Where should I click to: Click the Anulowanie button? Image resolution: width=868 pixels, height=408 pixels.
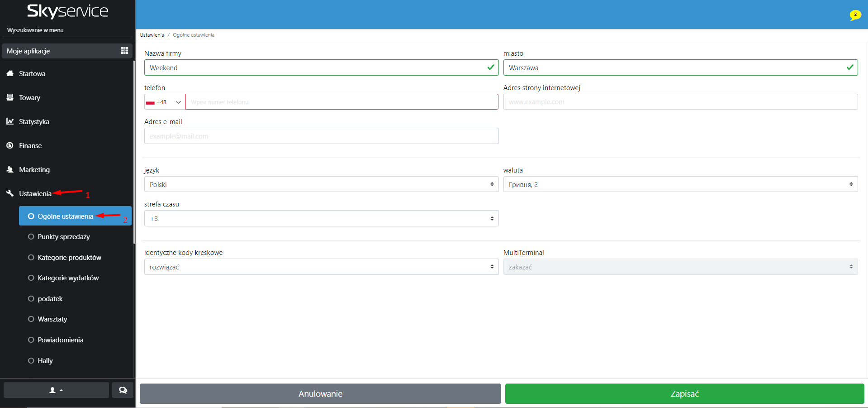coord(320,394)
